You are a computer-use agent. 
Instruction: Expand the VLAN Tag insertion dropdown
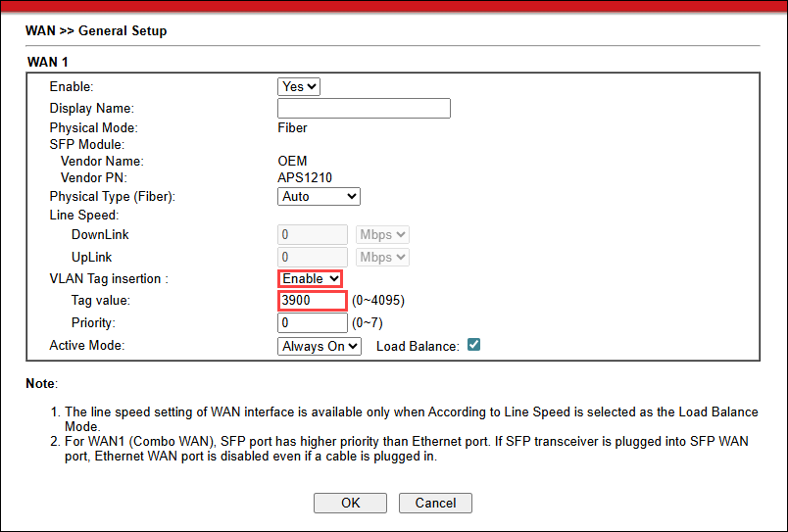(311, 279)
